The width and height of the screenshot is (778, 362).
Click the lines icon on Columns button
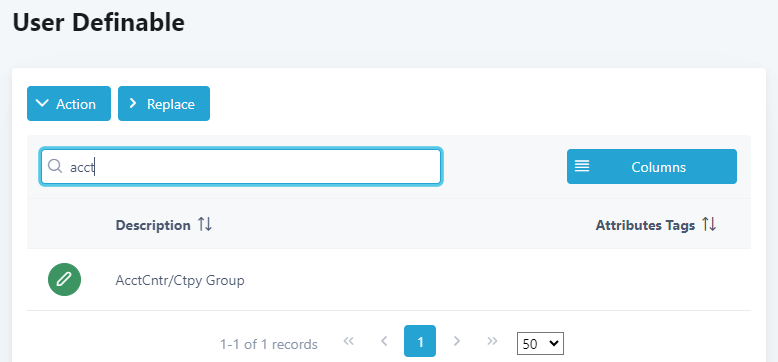[582, 166]
